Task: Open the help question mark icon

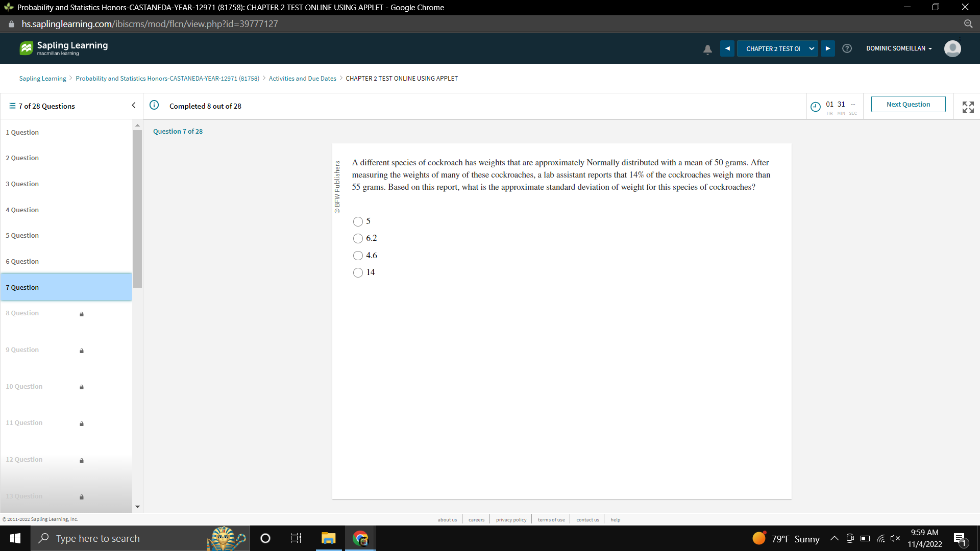Action: pos(847,48)
